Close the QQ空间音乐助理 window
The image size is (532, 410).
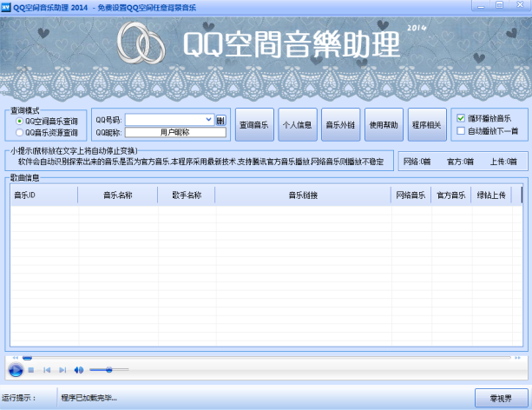[x=520, y=4]
